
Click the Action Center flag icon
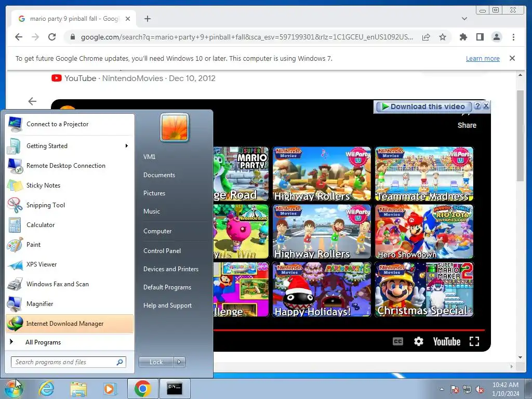[455, 389]
